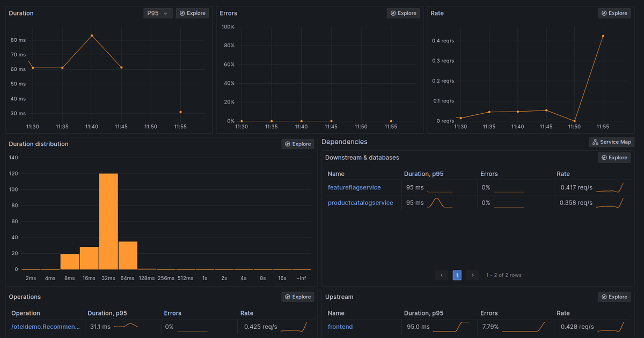The image size is (644, 338).
Task: Click the 16ms histogram bar
Action: 89,258
